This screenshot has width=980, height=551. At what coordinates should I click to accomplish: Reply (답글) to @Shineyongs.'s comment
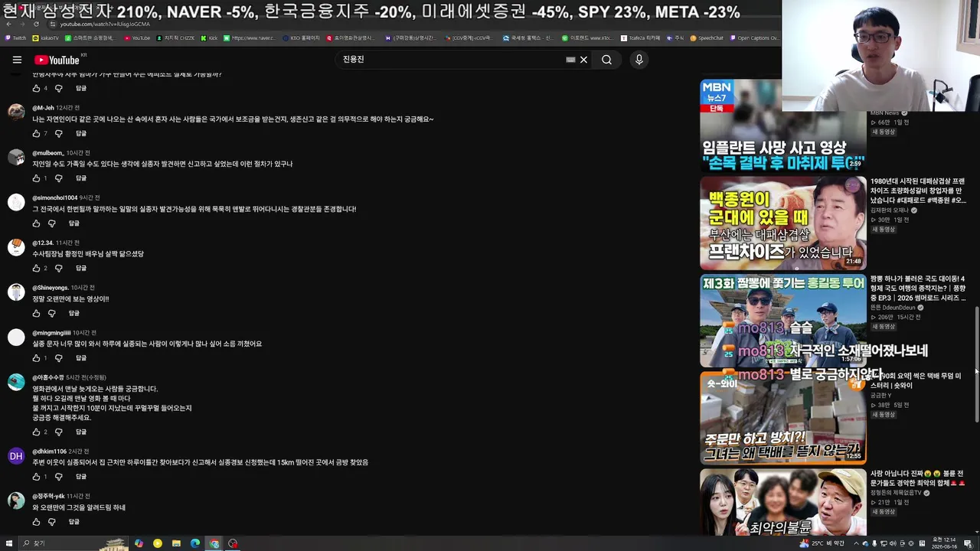coord(73,313)
